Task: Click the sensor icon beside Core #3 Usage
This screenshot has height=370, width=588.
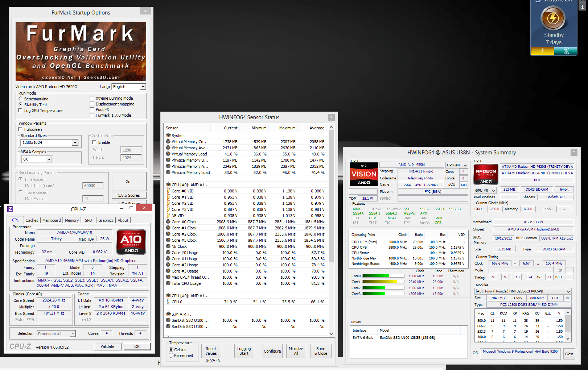Action: (168, 271)
